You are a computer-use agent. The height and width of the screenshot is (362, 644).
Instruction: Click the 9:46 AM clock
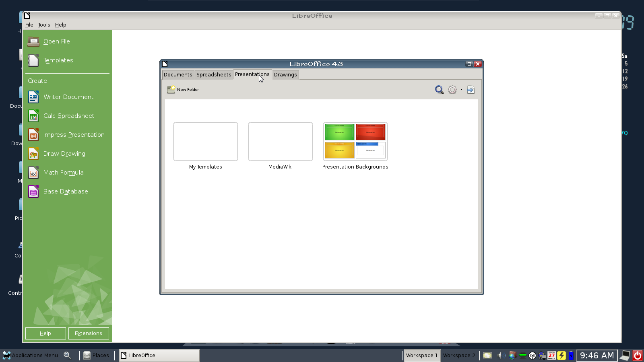(597, 355)
